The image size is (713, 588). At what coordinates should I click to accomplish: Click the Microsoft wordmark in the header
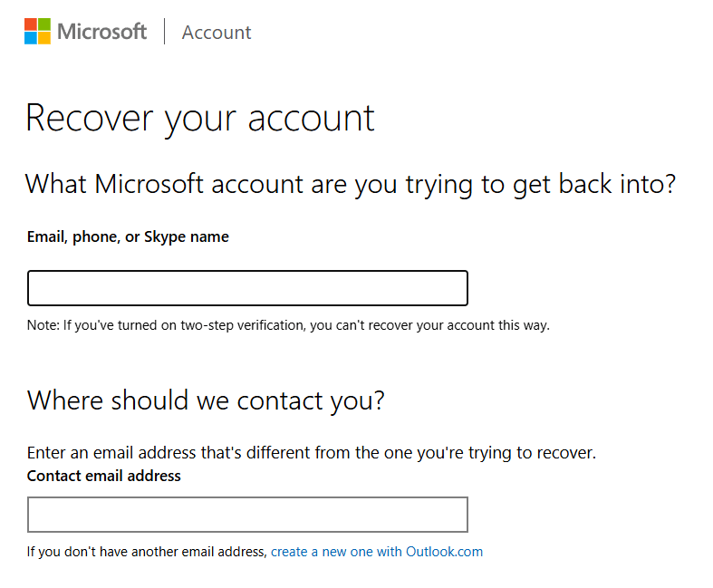click(x=101, y=32)
